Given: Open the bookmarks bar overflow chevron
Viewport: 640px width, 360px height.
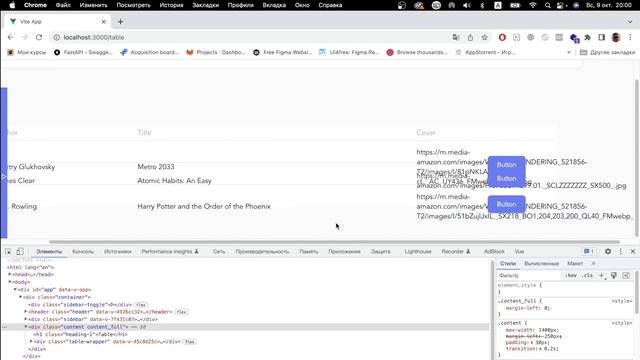Looking at the screenshot, I should pyautogui.click(x=569, y=52).
